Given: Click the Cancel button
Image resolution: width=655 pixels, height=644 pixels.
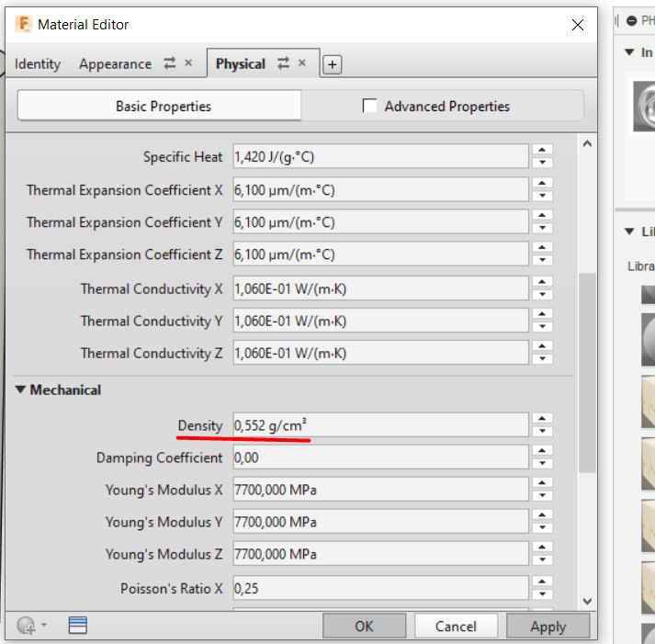Looking at the screenshot, I should [x=456, y=626].
